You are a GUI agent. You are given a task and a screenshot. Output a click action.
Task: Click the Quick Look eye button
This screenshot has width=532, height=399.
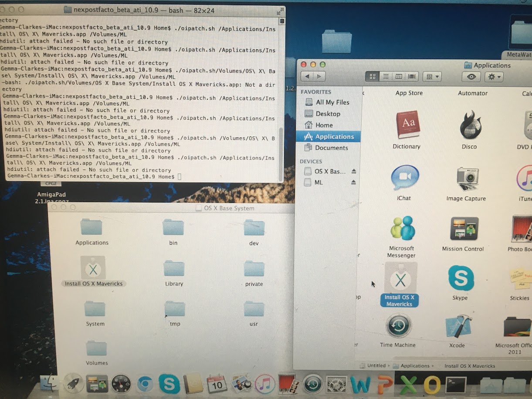(x=471, y=77)
